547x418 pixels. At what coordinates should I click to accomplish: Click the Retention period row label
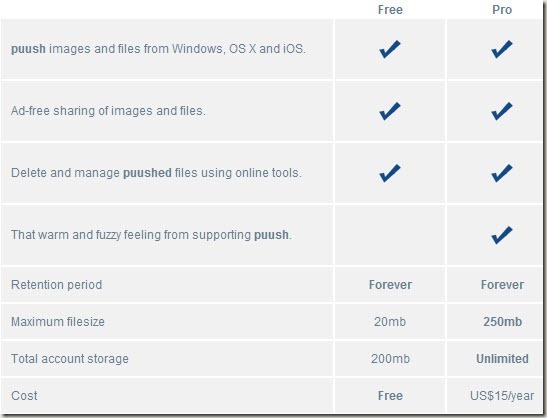[57, 285]
